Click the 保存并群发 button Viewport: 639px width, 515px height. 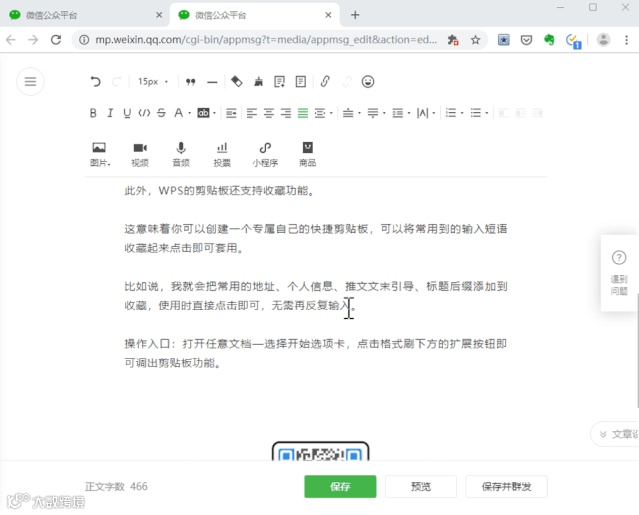point(506,486)
